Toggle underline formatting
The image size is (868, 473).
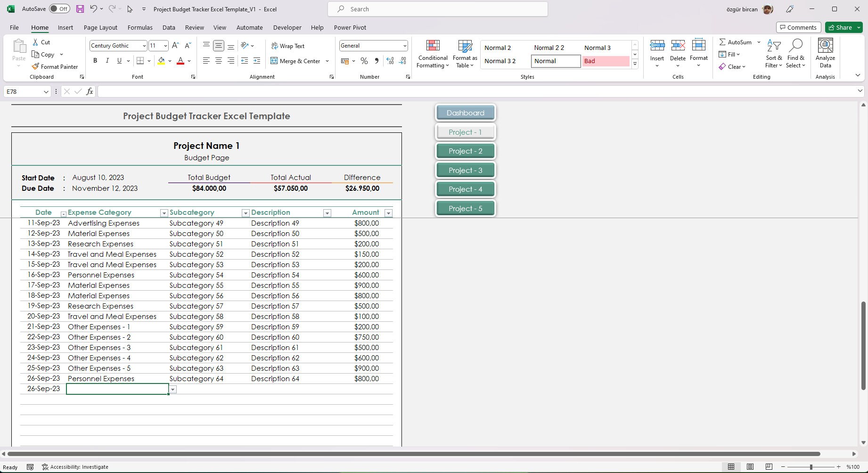pyautogui.click(x=119, y=61)
